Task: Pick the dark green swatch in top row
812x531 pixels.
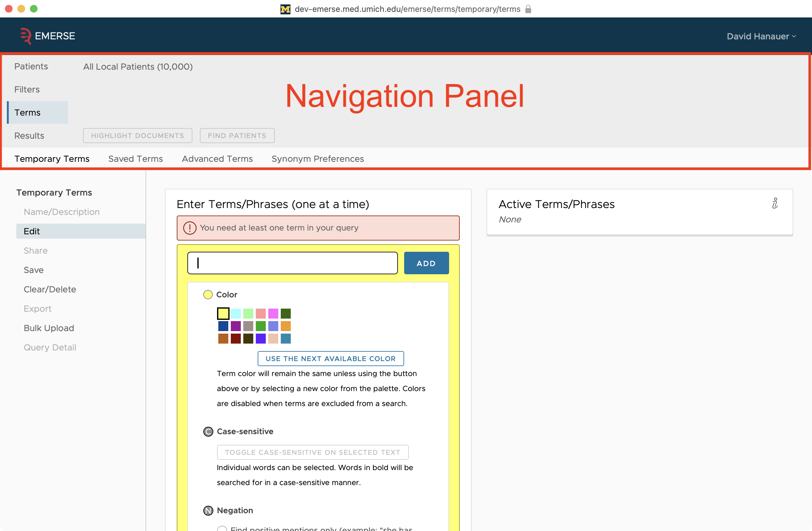Action: (x=285, y=313)
